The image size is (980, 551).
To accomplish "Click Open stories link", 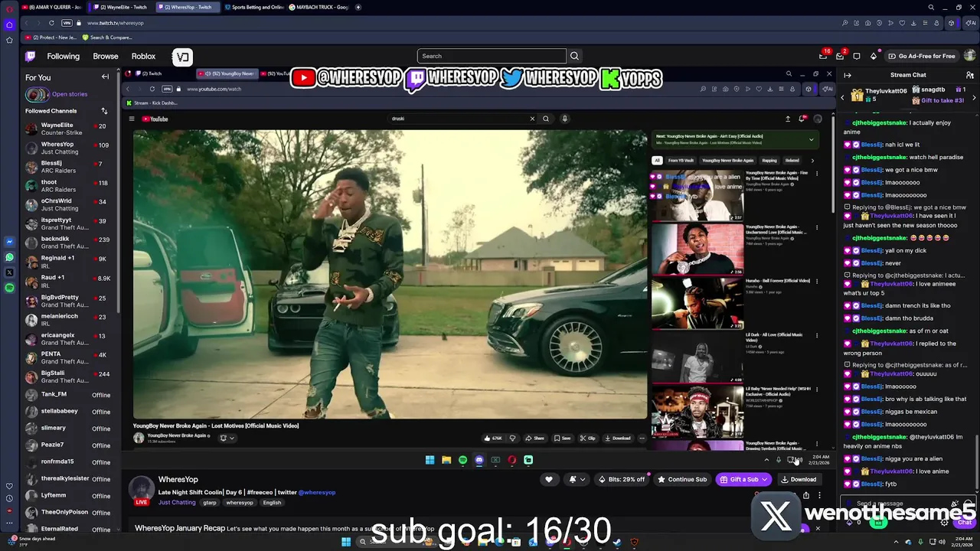I will [70, 94].
